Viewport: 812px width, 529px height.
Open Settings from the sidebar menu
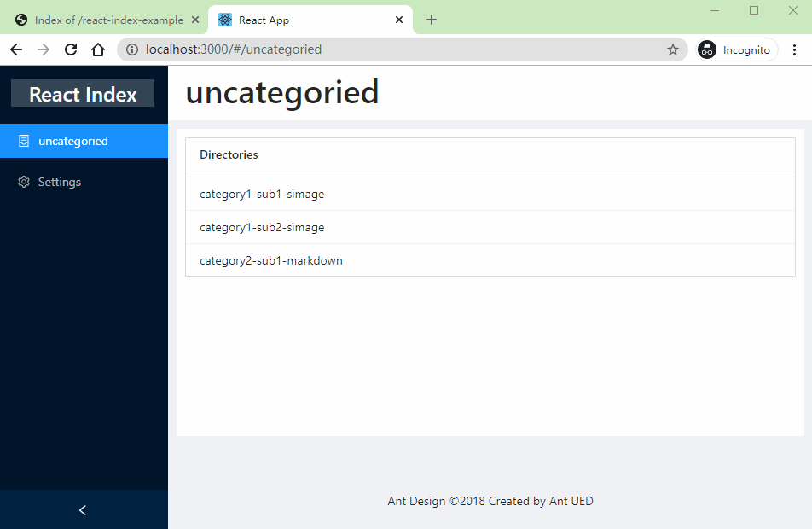tap(60, 182)
